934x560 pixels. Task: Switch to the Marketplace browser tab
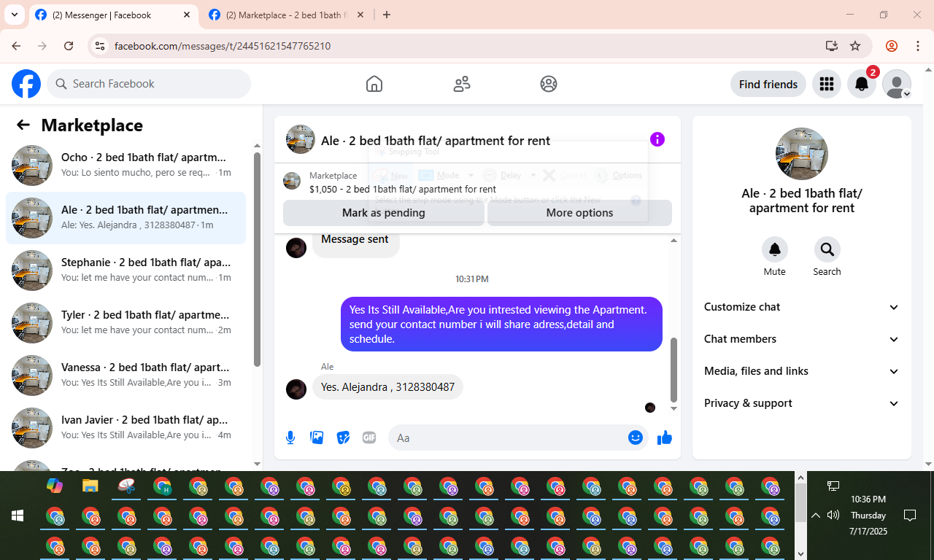(286, 15)
